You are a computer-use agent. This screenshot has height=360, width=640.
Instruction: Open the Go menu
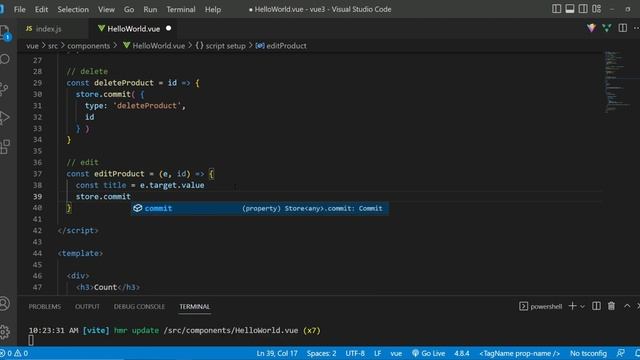129,9
